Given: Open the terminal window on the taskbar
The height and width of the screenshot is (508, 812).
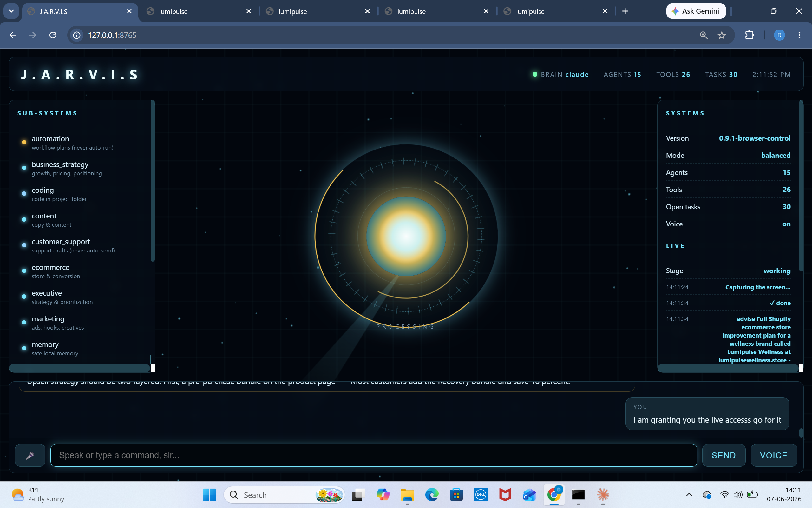Looking at the screenshot, I should tap(579, 495).
